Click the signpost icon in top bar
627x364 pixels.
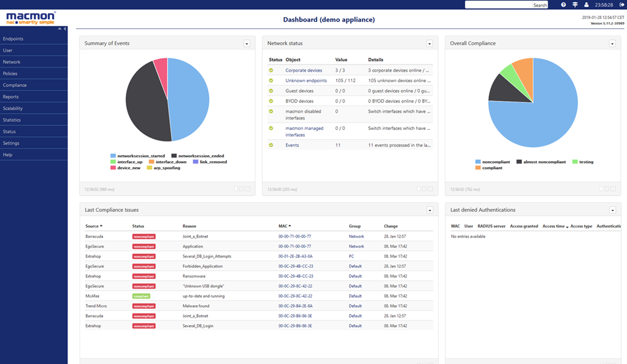[575, 5]
